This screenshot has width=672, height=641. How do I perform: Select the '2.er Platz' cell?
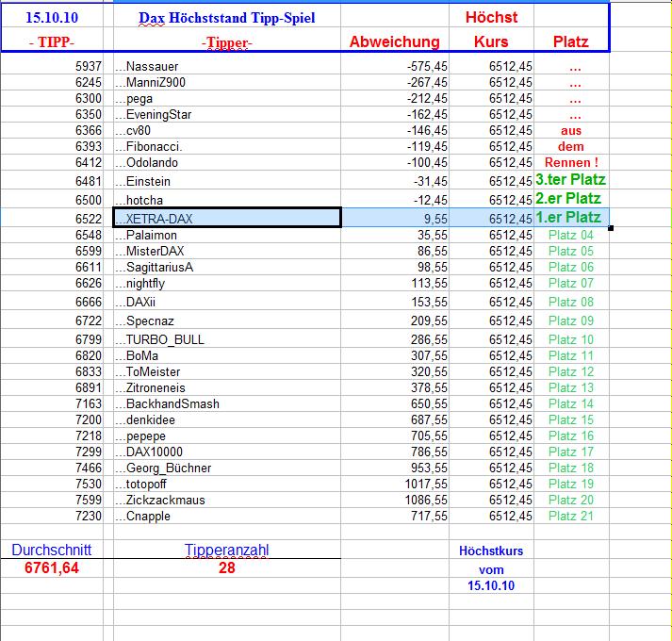(x=571, y=199)
